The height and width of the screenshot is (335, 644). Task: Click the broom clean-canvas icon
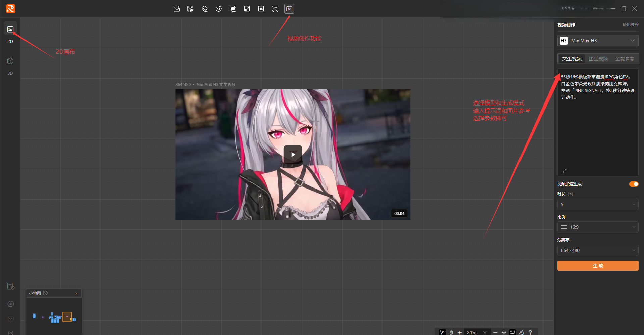(522, 332)
